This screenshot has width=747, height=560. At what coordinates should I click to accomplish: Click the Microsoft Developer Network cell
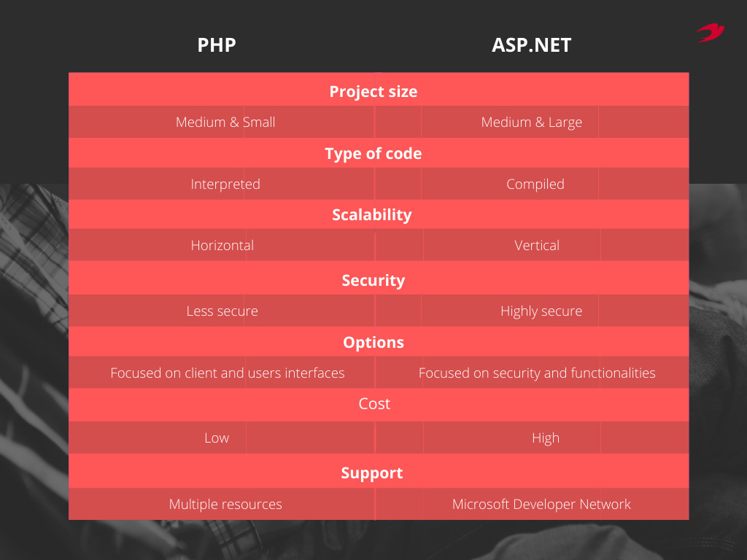[541, 505]
